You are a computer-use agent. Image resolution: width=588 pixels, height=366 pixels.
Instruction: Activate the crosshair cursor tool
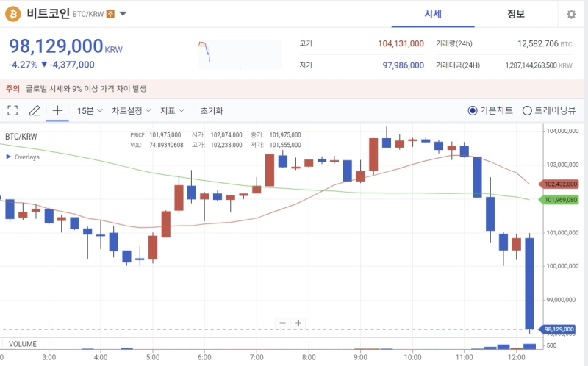pyautogui.click(x=57, y=110)
